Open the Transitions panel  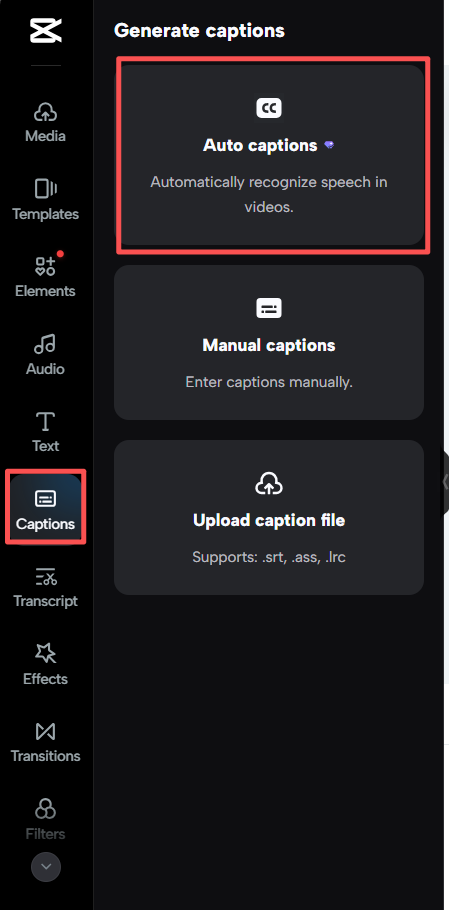(45, 742)
